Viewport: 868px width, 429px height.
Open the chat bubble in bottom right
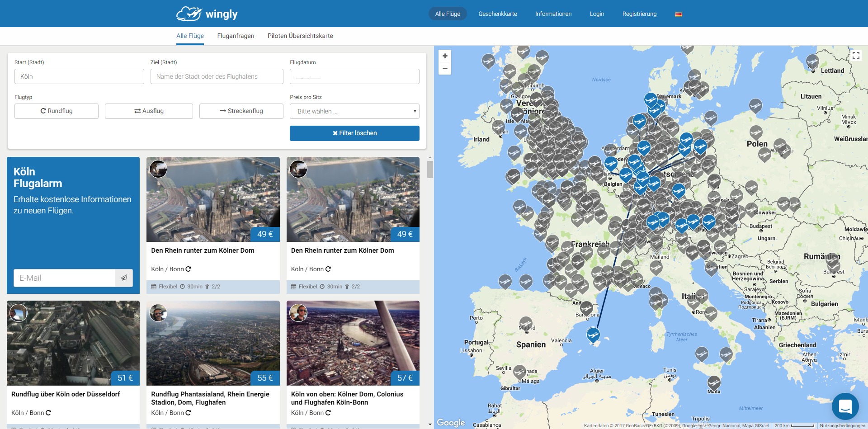click(x=845, y=406)
